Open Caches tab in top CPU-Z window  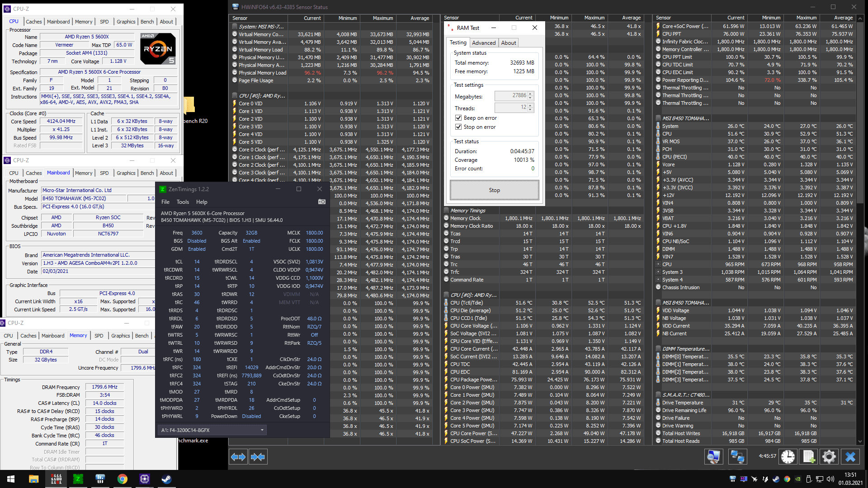(34, 22)
